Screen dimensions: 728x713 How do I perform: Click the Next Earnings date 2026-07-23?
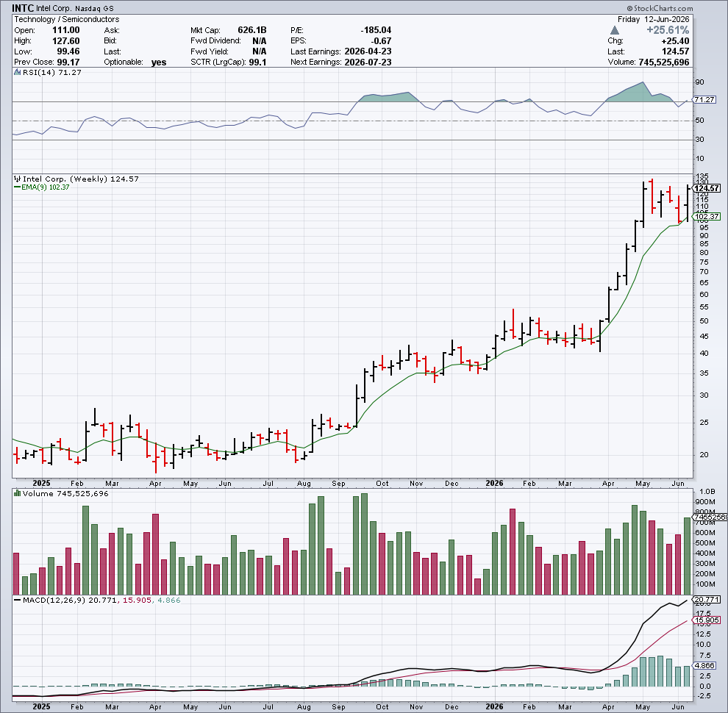[368, 62]
